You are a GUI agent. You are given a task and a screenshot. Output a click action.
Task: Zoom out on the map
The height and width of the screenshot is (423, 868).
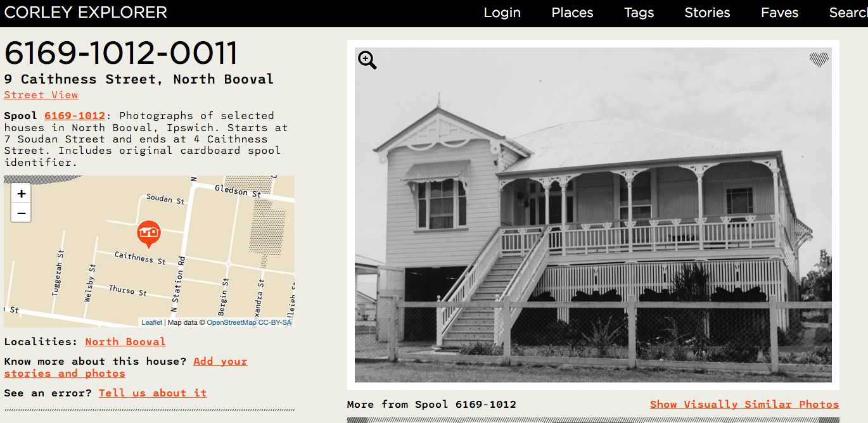(x=21, y=212)
